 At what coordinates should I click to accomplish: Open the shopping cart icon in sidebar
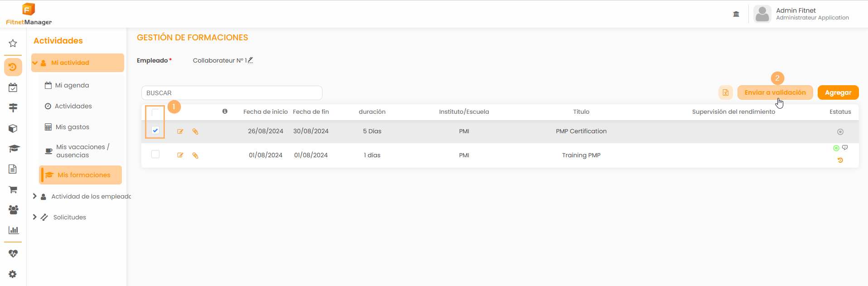pos(13,189)
